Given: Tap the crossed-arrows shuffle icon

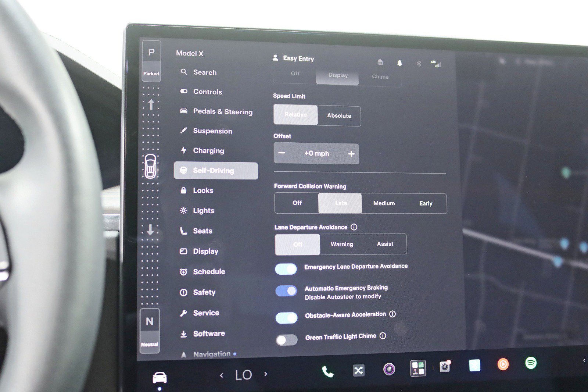Looking at the screenshot, I should tap(358, 370).
